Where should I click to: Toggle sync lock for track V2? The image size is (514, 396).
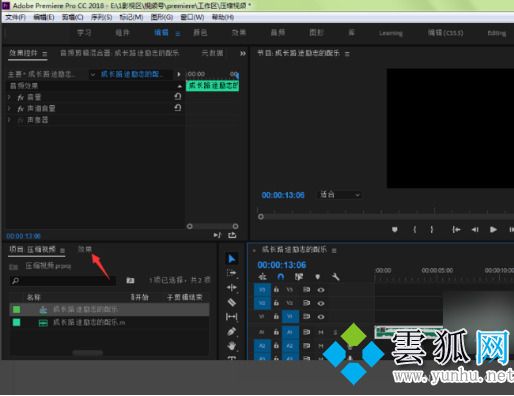pyautogui.click(x=306, y=303)
